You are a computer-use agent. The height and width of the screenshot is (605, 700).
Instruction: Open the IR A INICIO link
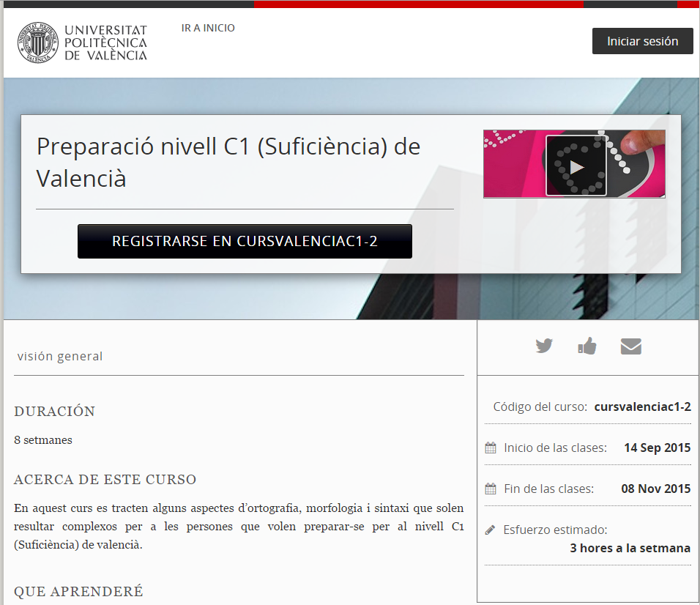(x=208, y=28)
